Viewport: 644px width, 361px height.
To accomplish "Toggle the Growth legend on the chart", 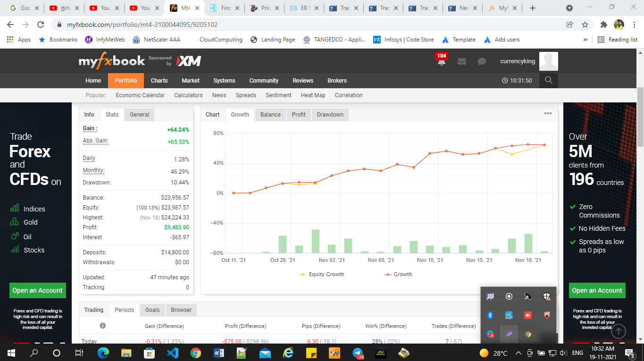I will 398,274.
